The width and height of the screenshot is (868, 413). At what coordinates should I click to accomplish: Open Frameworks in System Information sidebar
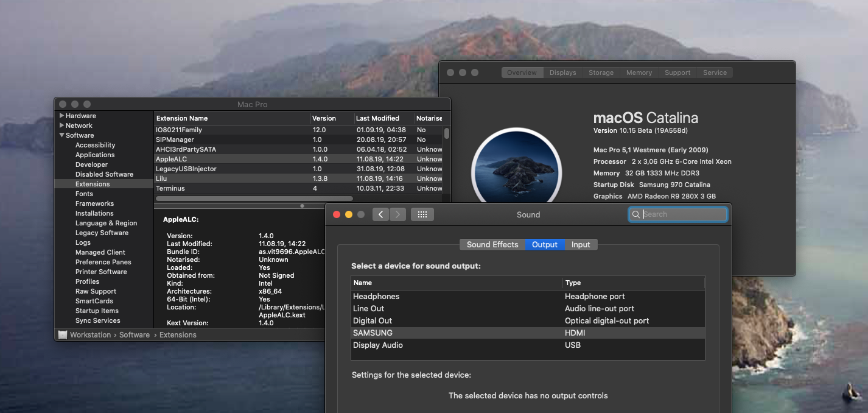pos(94,203)
